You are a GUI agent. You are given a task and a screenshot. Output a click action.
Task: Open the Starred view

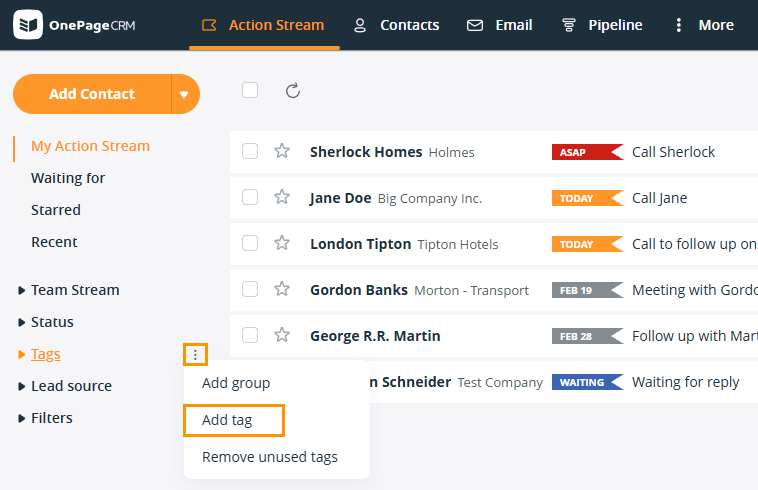pyautogui.click(x=56, y=210)
